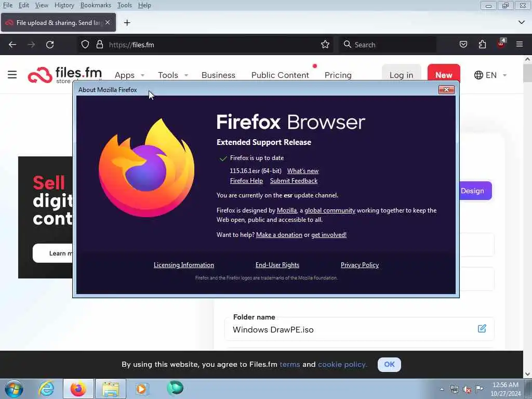Open the Bookmarks menu
532x399 pixels.
[x=96, y=5]
